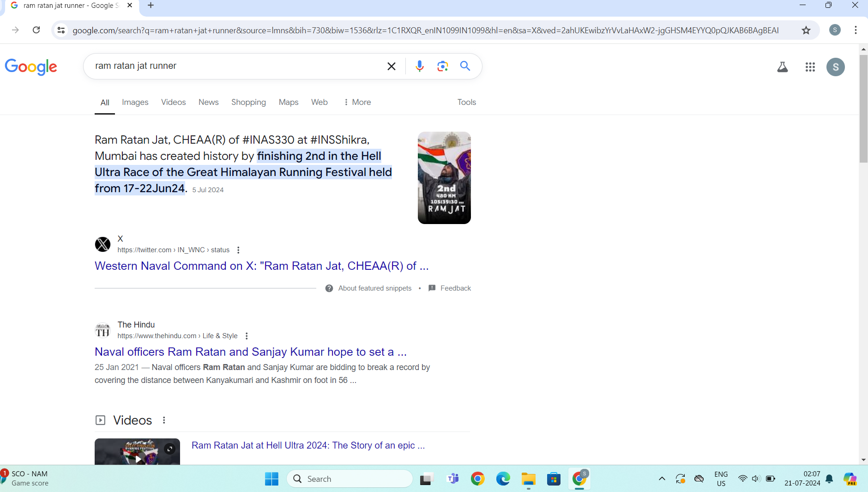The width and height of the screenshot is (868, 492).
Task: Reload the current page
Action: pyautogui.click(x=36, y=30)
